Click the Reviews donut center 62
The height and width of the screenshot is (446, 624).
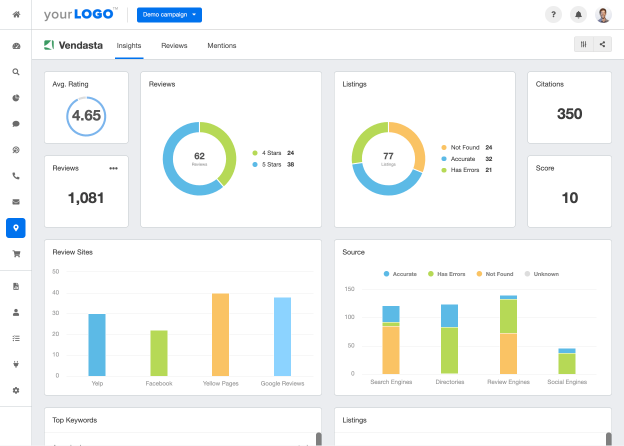click(x=199, y=158)
